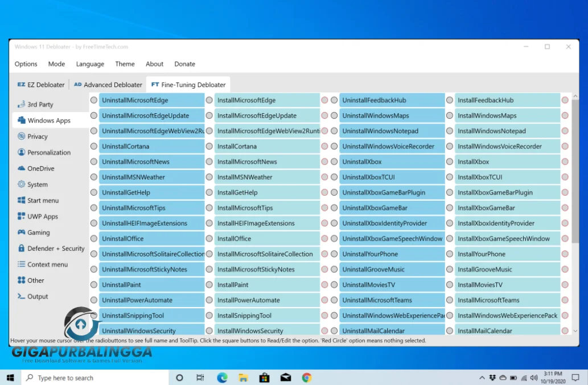The width and height of the screenshot is (588, 385).
Task: Click the Output terminal icon
Action: tap(22, 296)
